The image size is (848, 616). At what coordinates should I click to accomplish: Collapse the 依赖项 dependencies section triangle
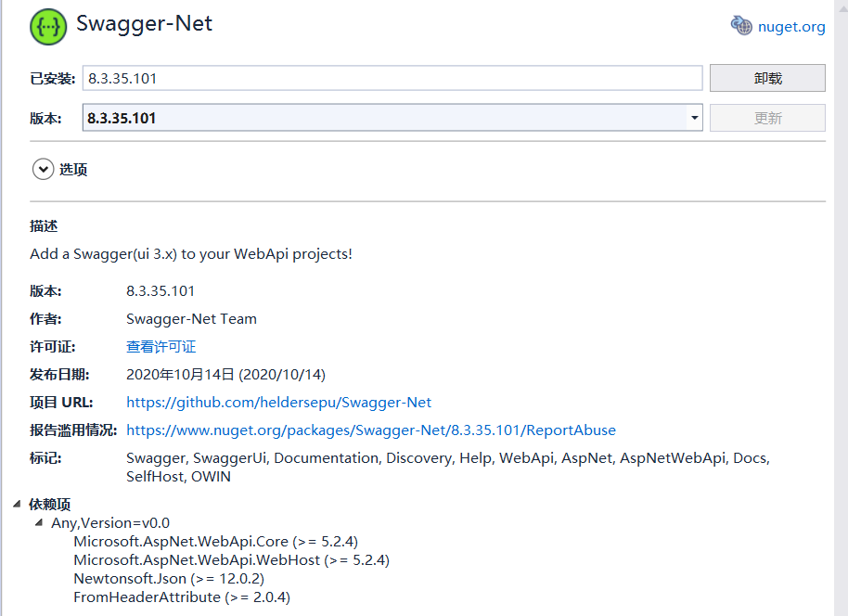17,504
